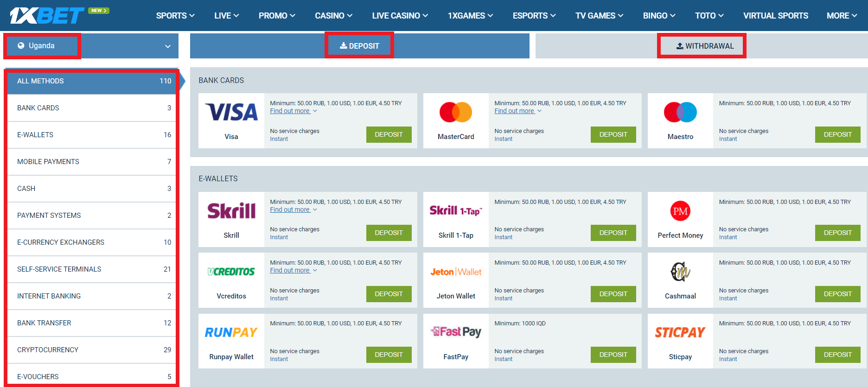
Task: Click DEPOSIT button for Cashmaal
Action: 837,294
